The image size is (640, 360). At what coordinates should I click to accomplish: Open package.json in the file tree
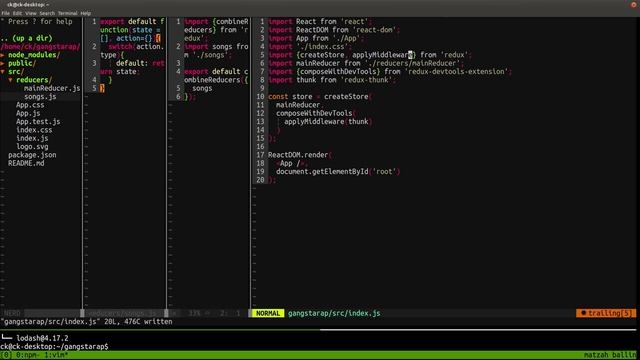tap(32, 155)
